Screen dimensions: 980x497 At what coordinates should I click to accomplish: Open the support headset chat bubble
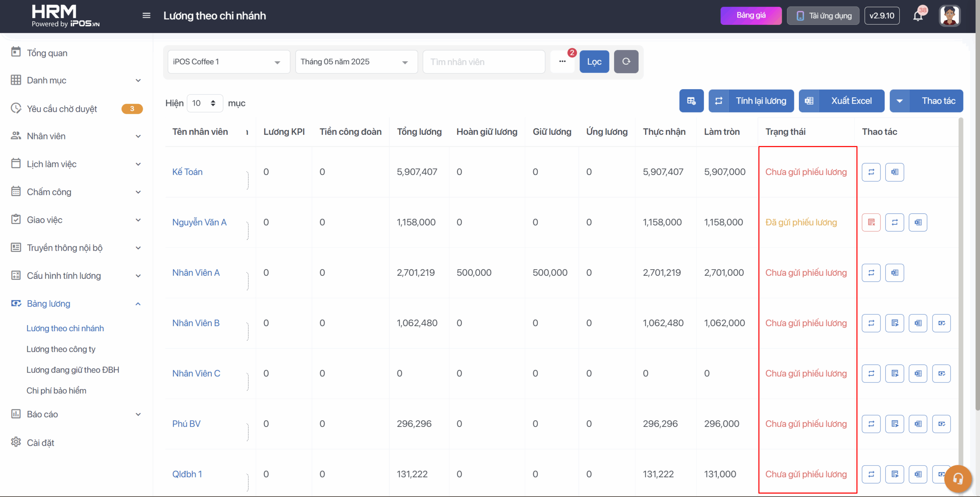958,478
